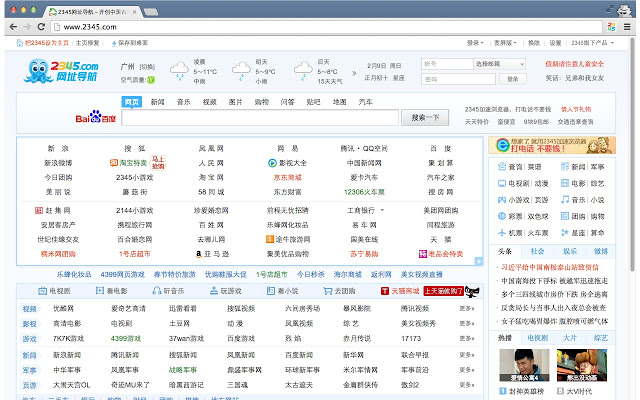Image resolution: width=640 pixels, height=400 pixels.
Task: Click the 听音乐 headphones icon
Action: coord(156,291)
